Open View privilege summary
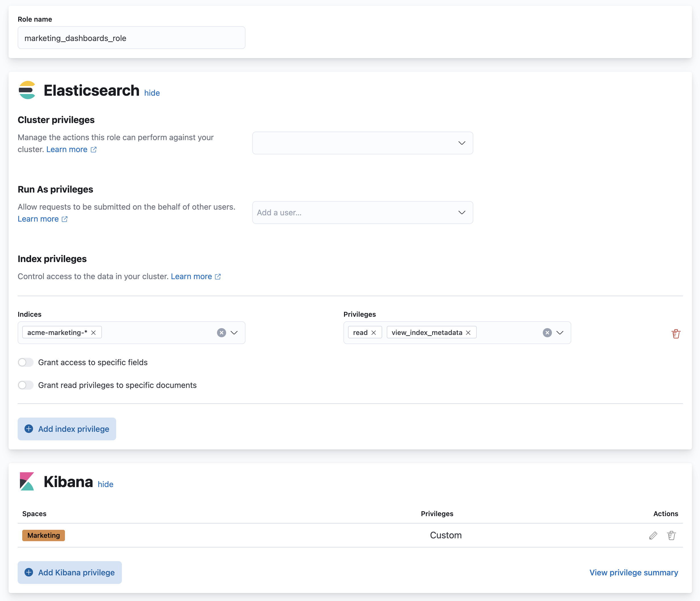Image resolution: width=700 pixels, height=601 pixels. click(x=633, y=572)
